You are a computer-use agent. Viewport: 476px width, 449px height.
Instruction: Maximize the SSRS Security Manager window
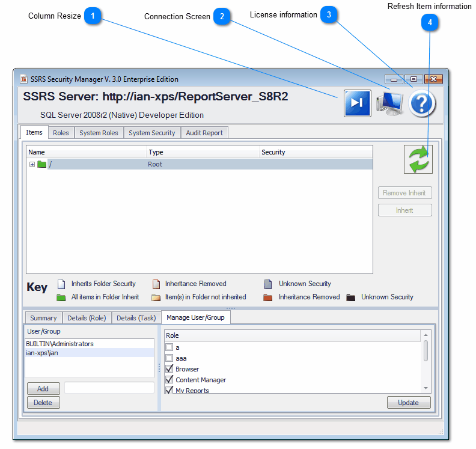pyautogui.click(x=413, y=79)
